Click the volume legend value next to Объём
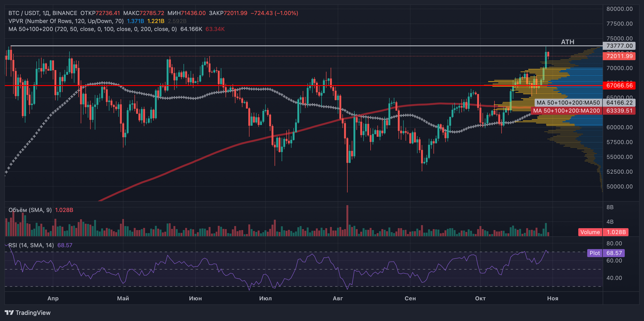Image resolution: width=644 pixels, height=321 pixels. (64, 210)
